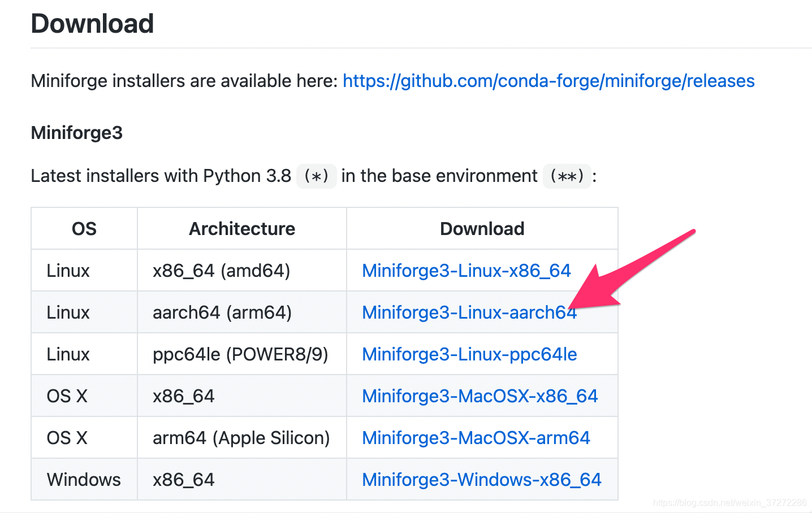Click the Architecture column header
812x513 pixels.
pos(242,229)
